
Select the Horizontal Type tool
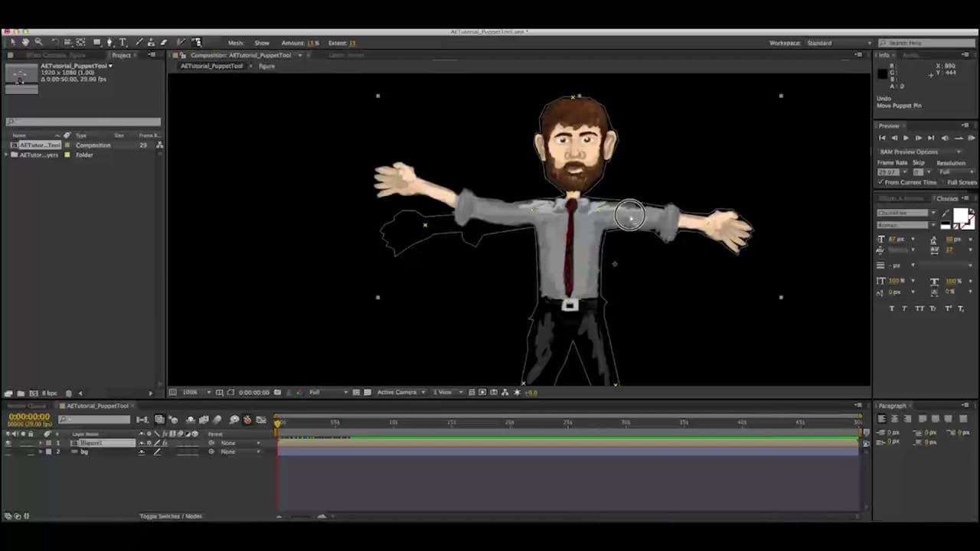point(122,42)
